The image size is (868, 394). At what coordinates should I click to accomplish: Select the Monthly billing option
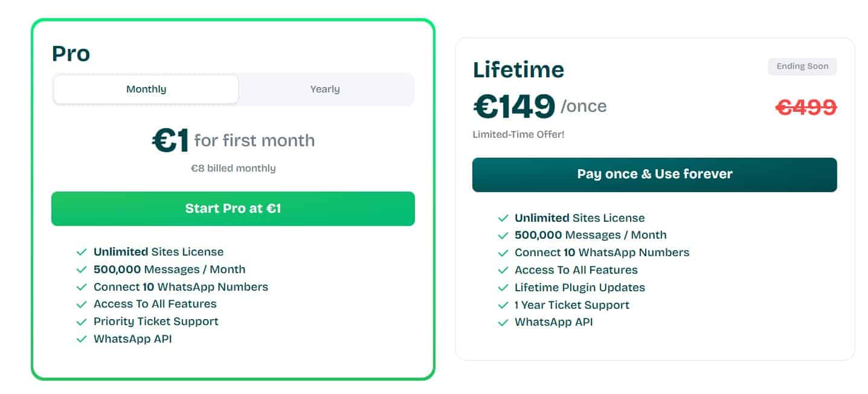(x=146, y=89)
